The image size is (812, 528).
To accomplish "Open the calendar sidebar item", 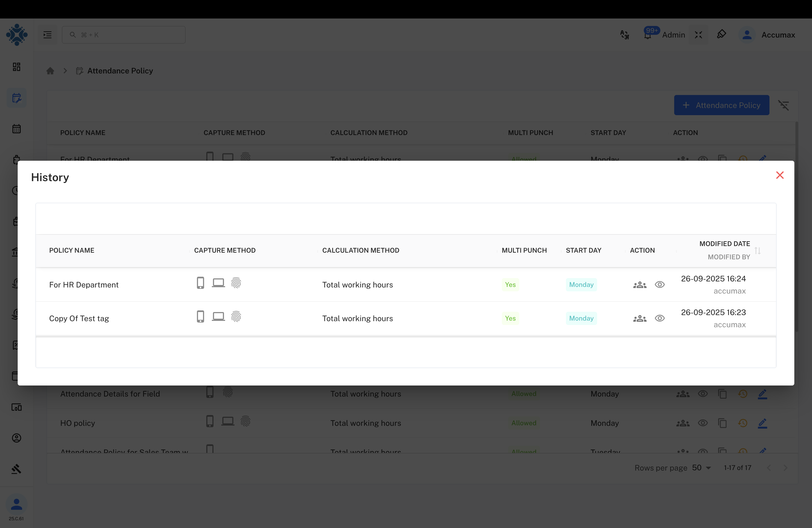I will click(x=16, y=129).
